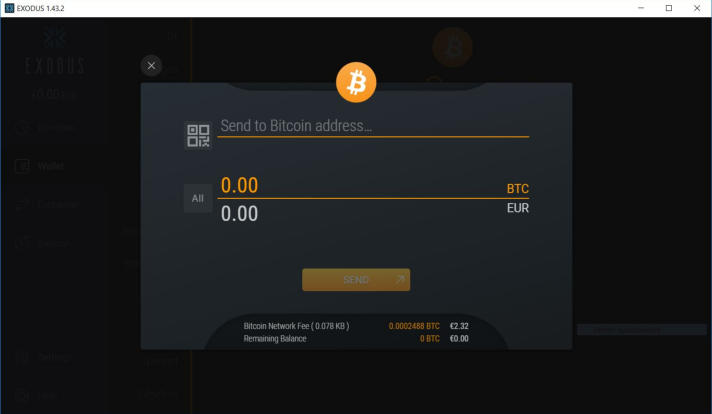Submit the transaction with the SEND button
Image resolution: width=712 pixels, height=414 pixels.
356,280
